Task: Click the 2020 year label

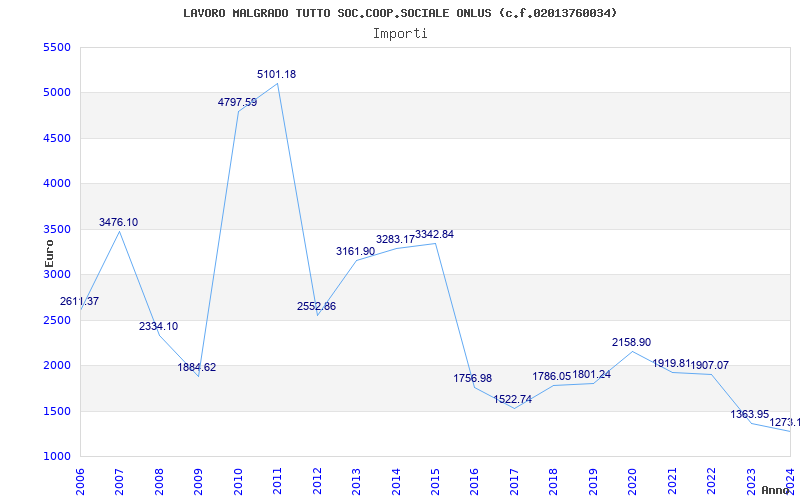Action: (x=632, y=481)
